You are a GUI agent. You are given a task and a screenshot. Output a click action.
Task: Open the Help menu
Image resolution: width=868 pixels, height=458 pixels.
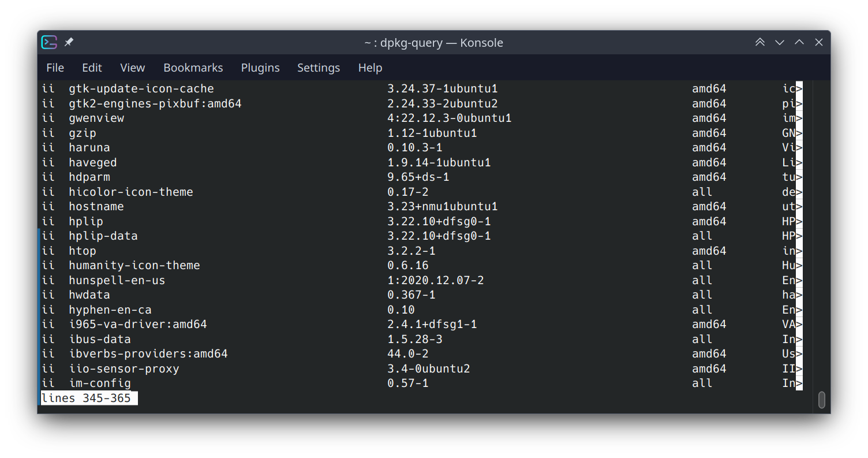coord(370,68)
